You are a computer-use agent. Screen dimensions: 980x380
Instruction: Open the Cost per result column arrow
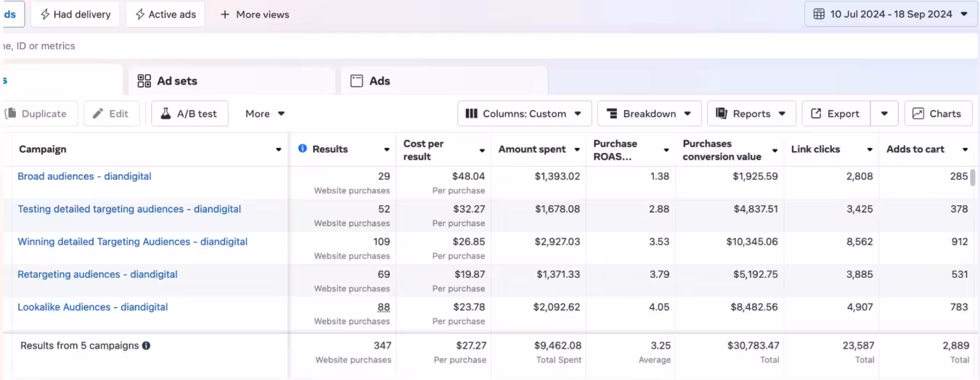pos(482,150)
